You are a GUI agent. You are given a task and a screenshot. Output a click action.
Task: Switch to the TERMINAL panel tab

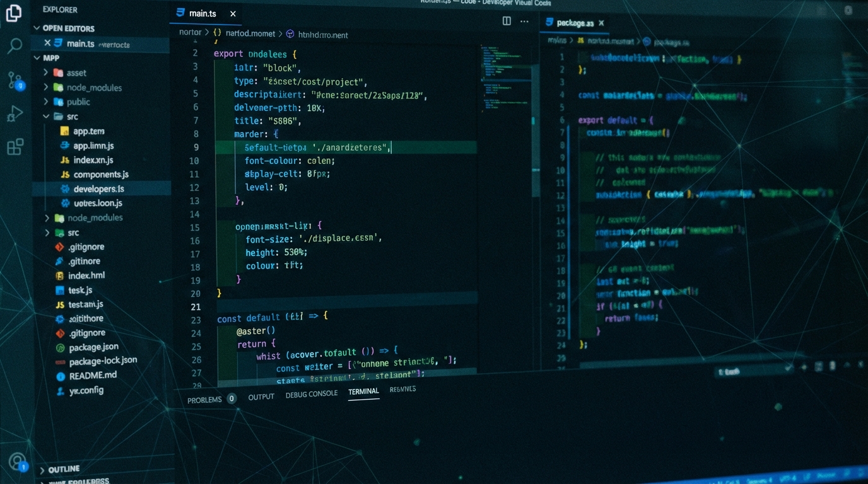(x=363, y=391)
